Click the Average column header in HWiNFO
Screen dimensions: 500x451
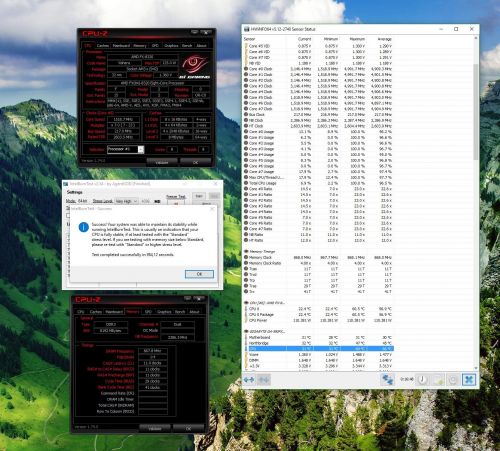click(384, 39)
